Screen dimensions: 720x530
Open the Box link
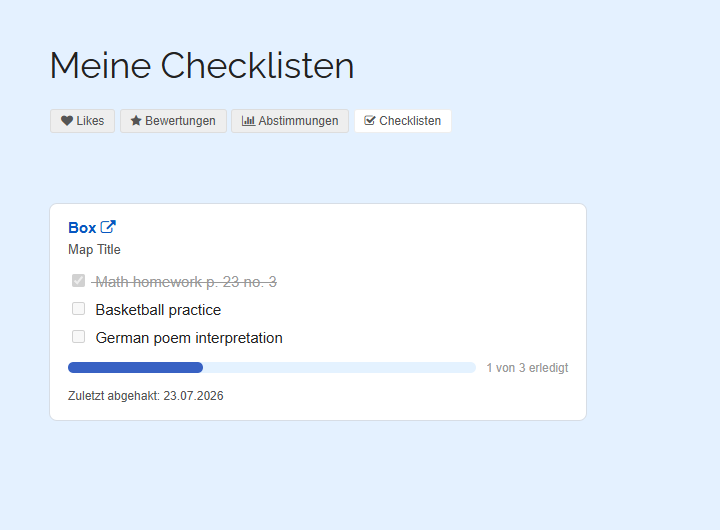(82, 227)
